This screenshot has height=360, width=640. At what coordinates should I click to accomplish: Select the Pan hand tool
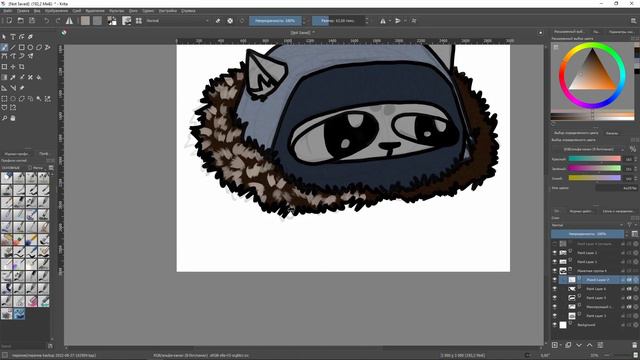[13, 118]
